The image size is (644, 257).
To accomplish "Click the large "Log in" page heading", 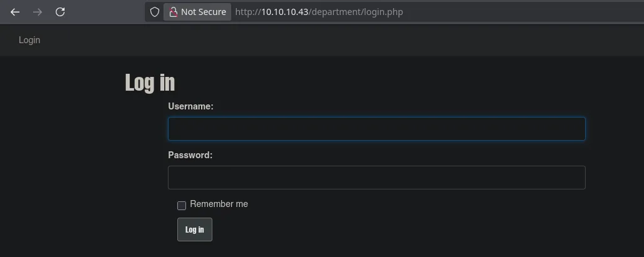I will coord(150,83).
